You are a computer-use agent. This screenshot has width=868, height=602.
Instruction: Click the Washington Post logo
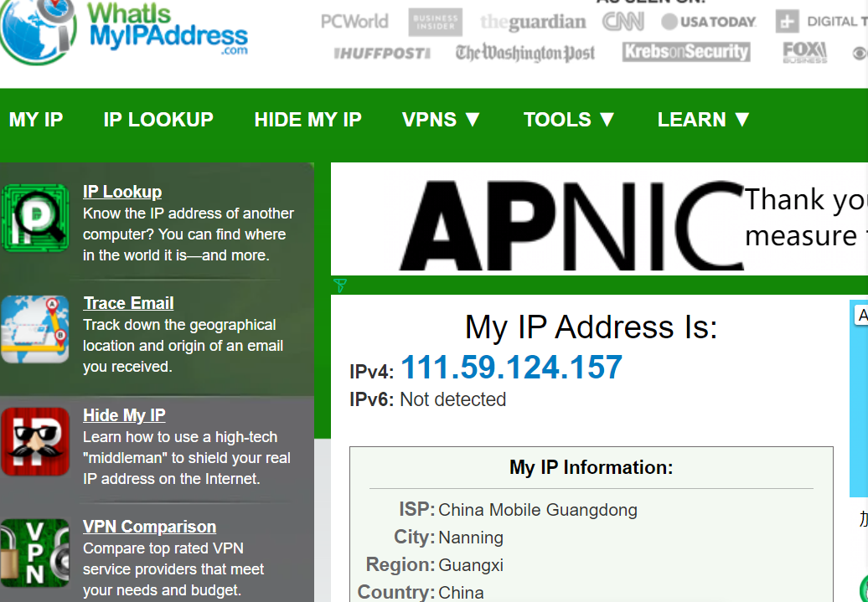click(524, 53)
